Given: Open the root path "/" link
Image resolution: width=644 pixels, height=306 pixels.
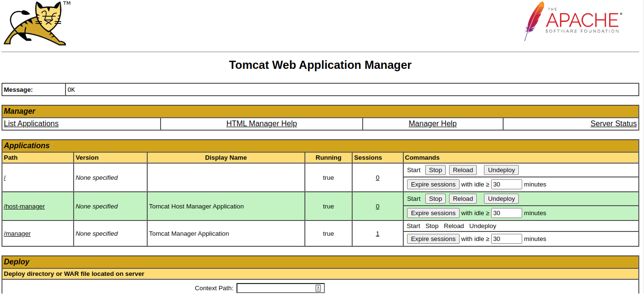Looking at the screenshot, I should coord(5,177).
